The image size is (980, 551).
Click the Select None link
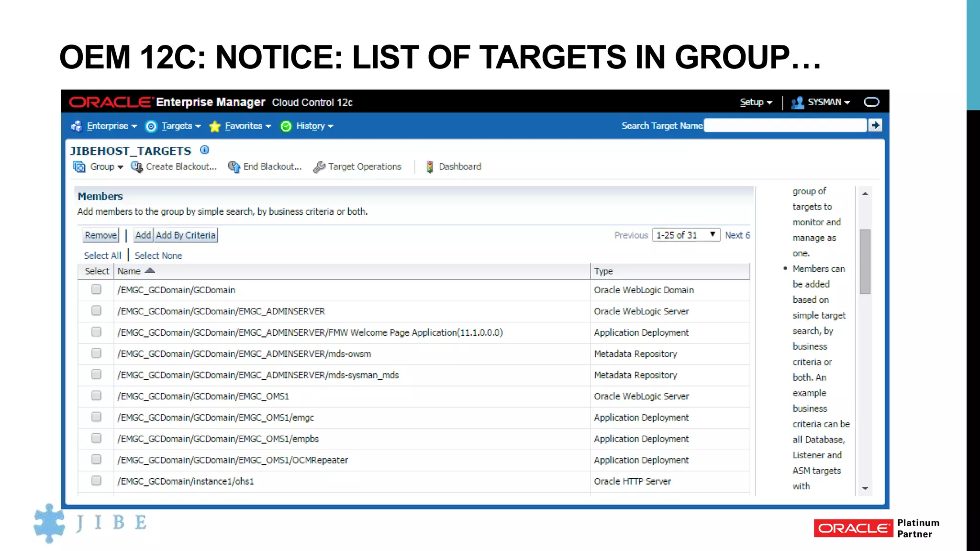(158, 255)
